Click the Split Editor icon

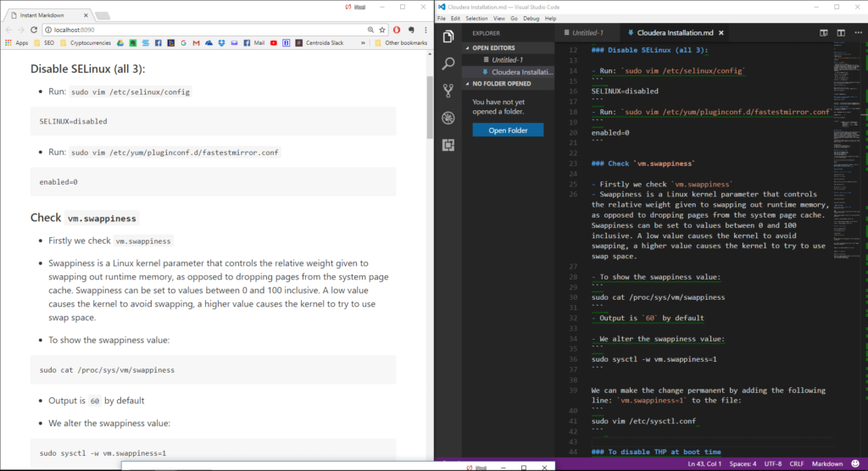click(841, 33)
